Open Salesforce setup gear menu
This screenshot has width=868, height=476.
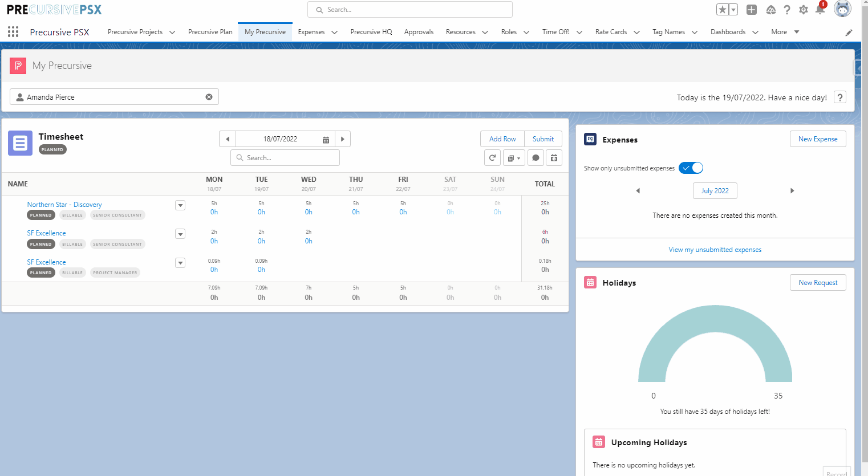pyautogui.click(x=804, y=10)
